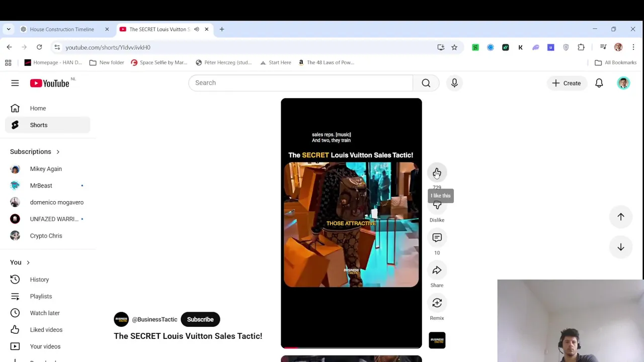Open Chrome profile avatar
This screenshot has height=362, width=644.
[618, 47]
